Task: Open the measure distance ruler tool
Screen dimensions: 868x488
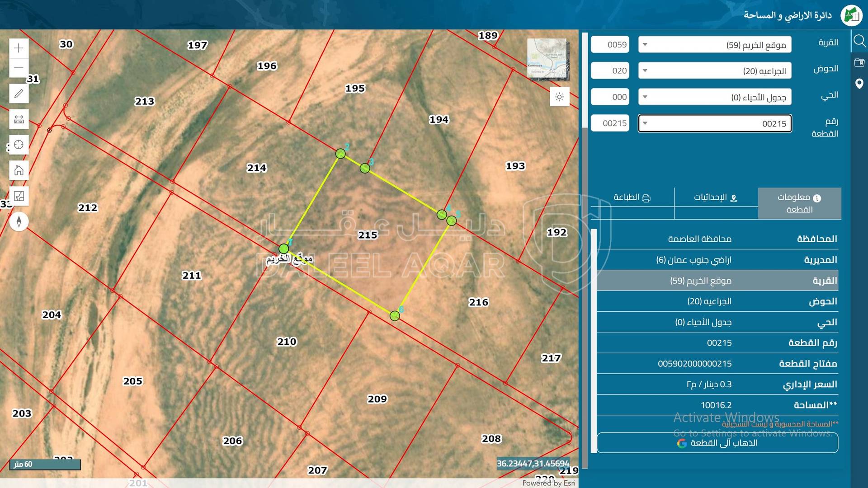Action: tap(19, 119)
